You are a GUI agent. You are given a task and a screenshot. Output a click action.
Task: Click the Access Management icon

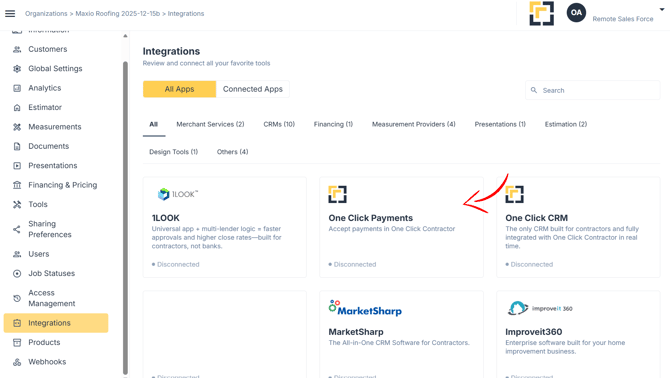pyautogui.click(x=17, y=298)
